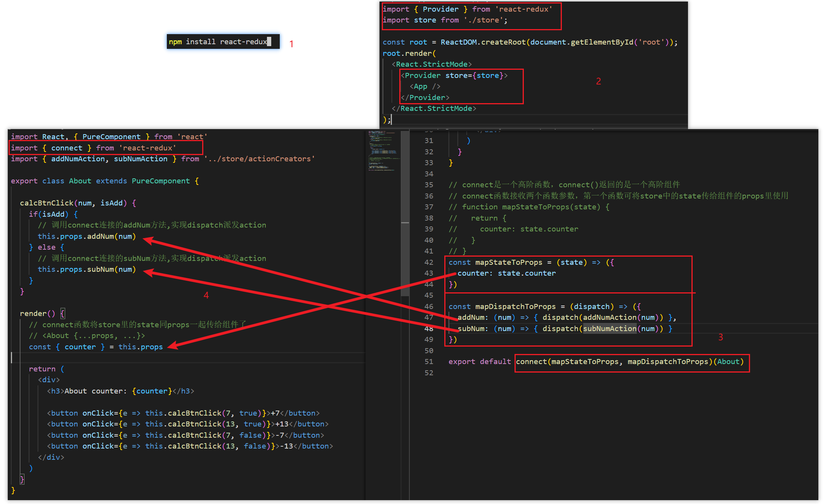Click the root.render( line
The width and height of the screenshot is (823, 504).
coord(409,53)
